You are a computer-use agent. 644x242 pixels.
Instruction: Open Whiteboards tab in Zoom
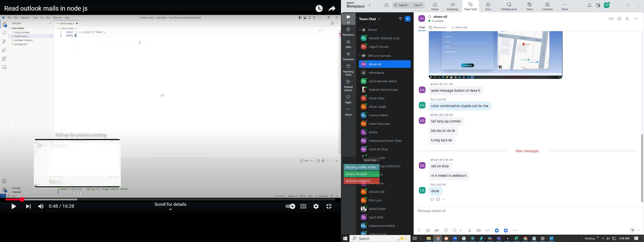click(509, 6)
